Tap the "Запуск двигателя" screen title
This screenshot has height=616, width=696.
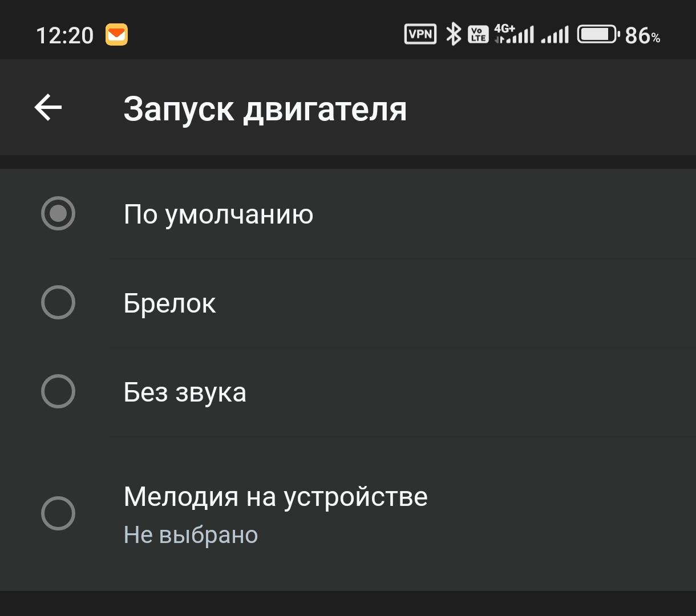pyautogui.click(x=265, y=108)
